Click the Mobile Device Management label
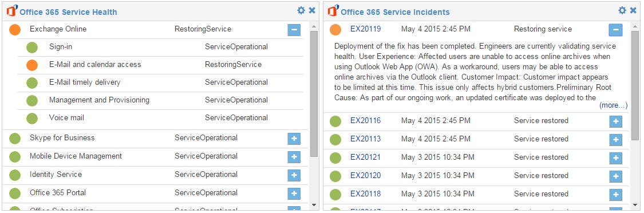Viewport: 644px width, 213px height. click(x=76, y=156)
